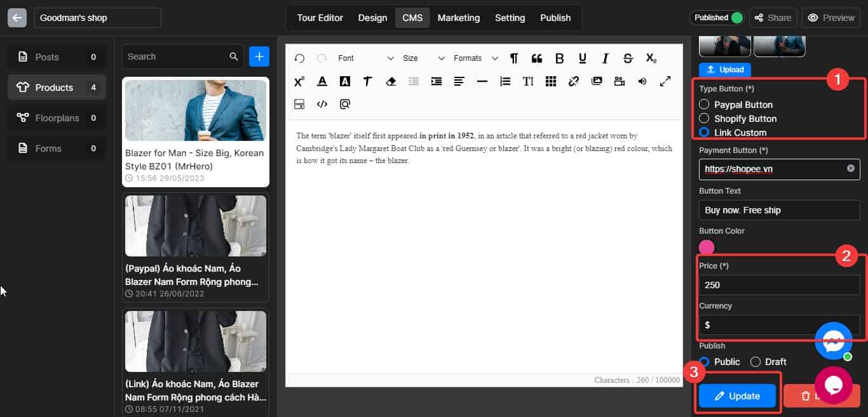868x417 pixels.
Task: Toggle the Published switch
Action: [x=737, y=18]
